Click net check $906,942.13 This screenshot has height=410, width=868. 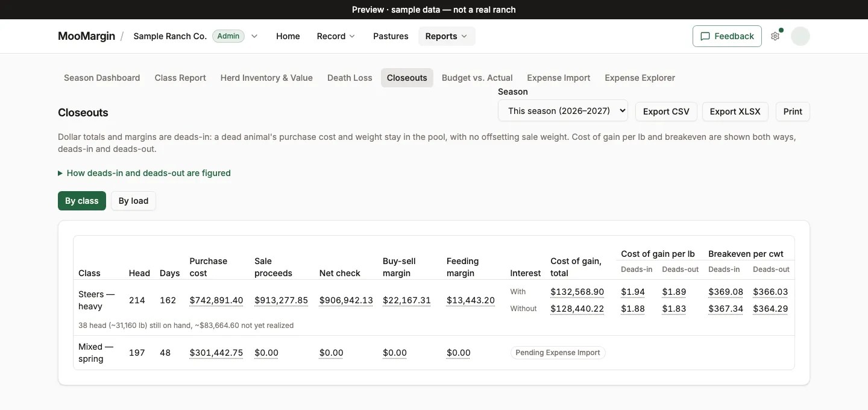click(x=346, y=300)
